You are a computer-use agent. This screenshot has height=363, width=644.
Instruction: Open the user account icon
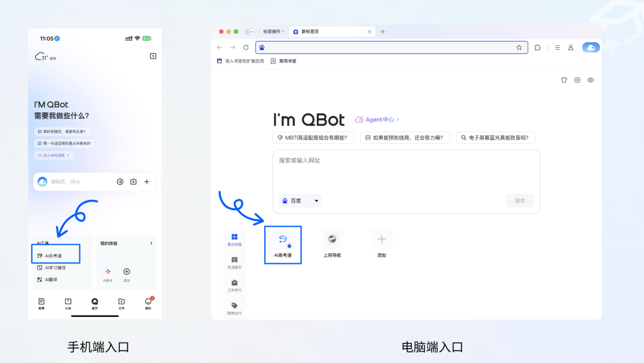[x=571, y=48]
